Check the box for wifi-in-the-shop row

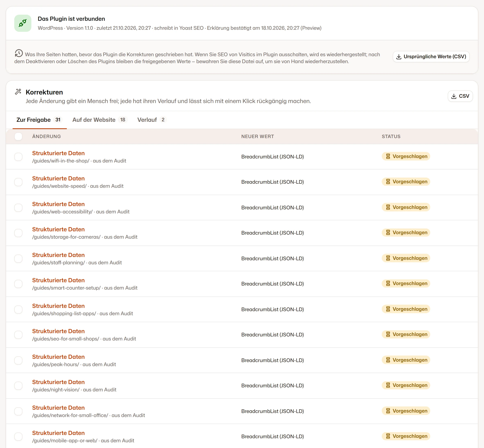[18, 157]
